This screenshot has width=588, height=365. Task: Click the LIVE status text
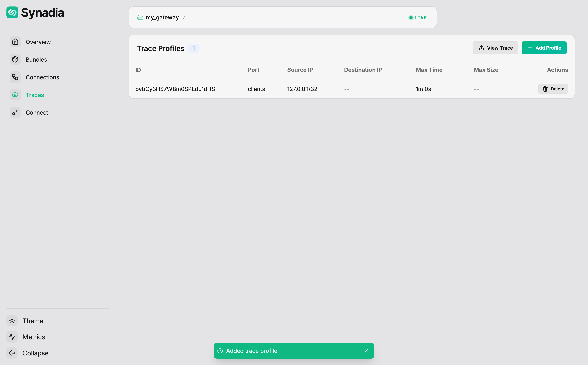pyautogui.click(x=421, y=18)
